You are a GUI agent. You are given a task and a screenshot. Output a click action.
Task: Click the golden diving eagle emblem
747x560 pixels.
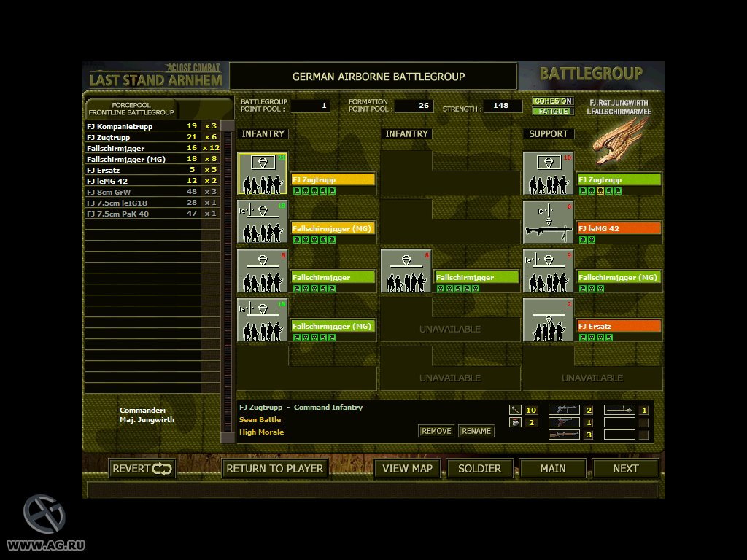pos(620,141)
